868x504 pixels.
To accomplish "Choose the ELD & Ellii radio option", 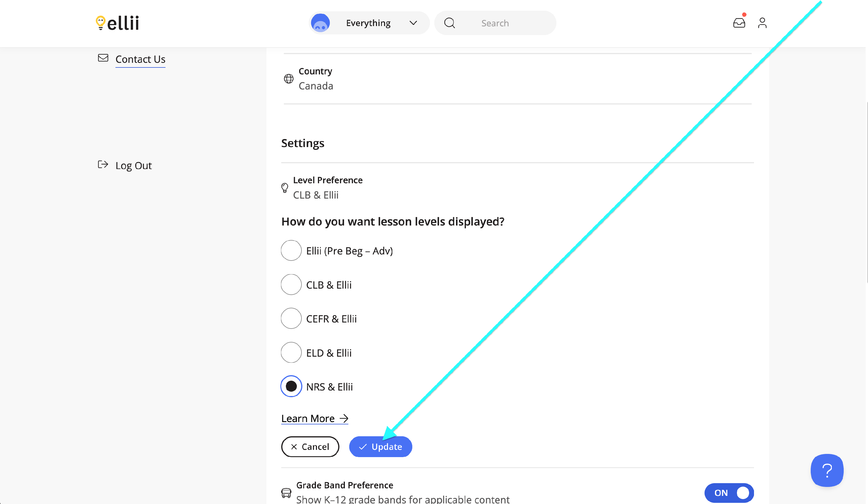I will 291,353.
